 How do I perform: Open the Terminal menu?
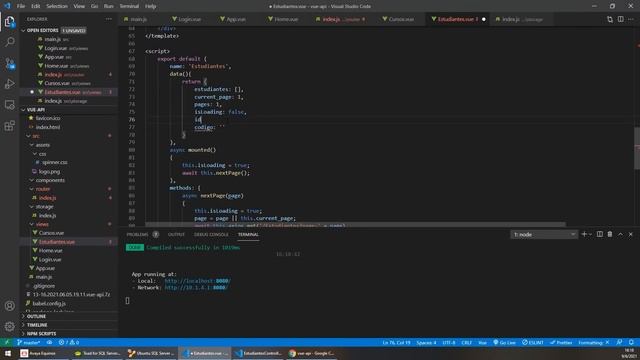pyautogui.click(x=129, y=6)
